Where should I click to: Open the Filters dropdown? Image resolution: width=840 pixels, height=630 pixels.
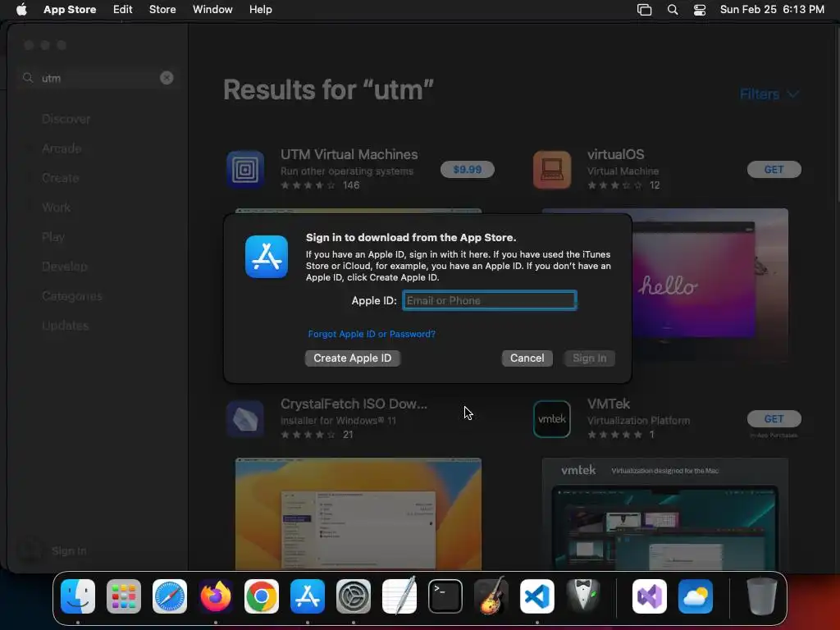tap(769, 94)
